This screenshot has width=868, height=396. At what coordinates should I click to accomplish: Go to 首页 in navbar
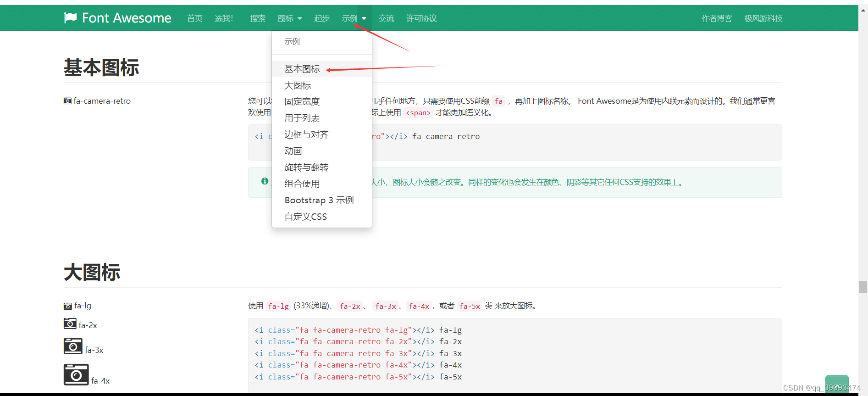(195, 18)
